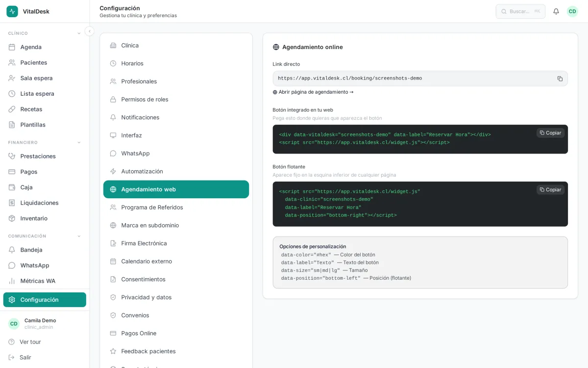Click the Automatización lightning icon
Screen dimensions: 588x368
pos(113,171)
